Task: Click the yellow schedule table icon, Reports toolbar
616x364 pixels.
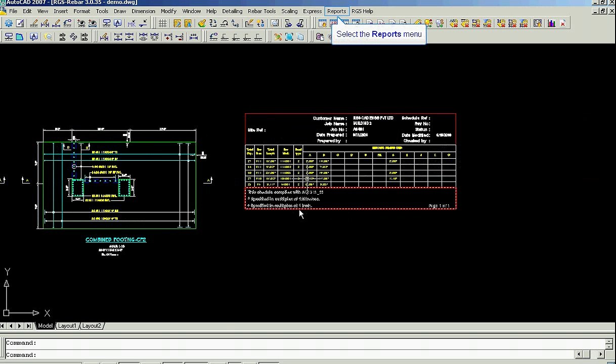Action: point(322,23)
